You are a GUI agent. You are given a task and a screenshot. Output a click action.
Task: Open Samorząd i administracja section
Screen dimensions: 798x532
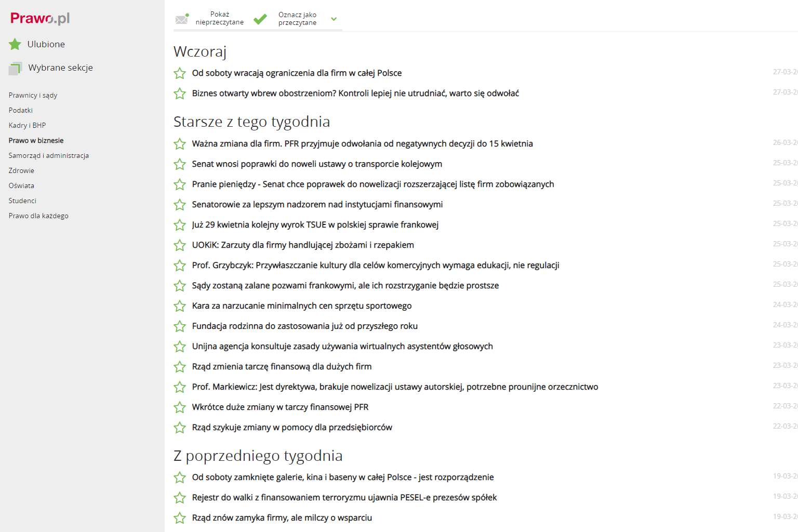point(48,155)
